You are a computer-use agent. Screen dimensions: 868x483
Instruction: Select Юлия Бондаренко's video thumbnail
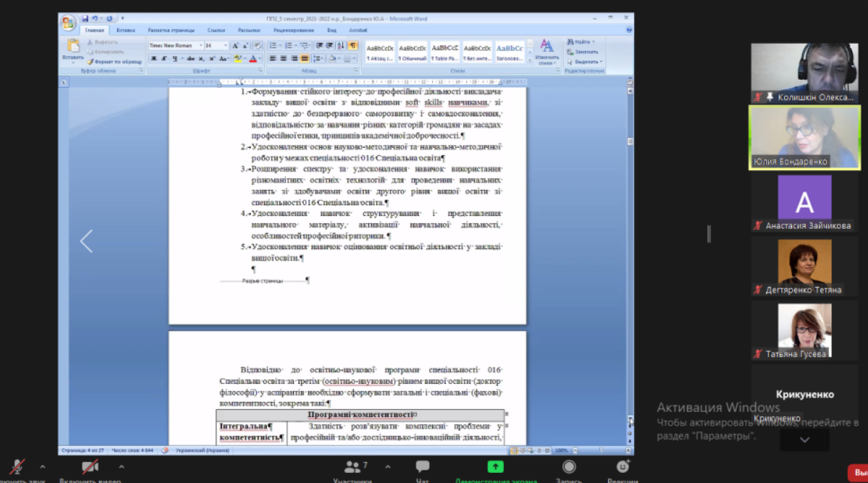point(804,136)
